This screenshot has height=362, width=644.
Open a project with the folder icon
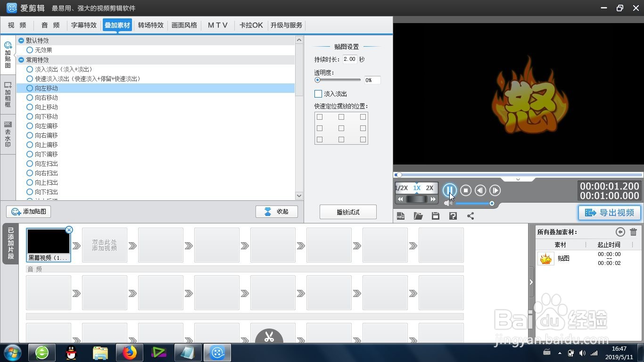point(418,215)
